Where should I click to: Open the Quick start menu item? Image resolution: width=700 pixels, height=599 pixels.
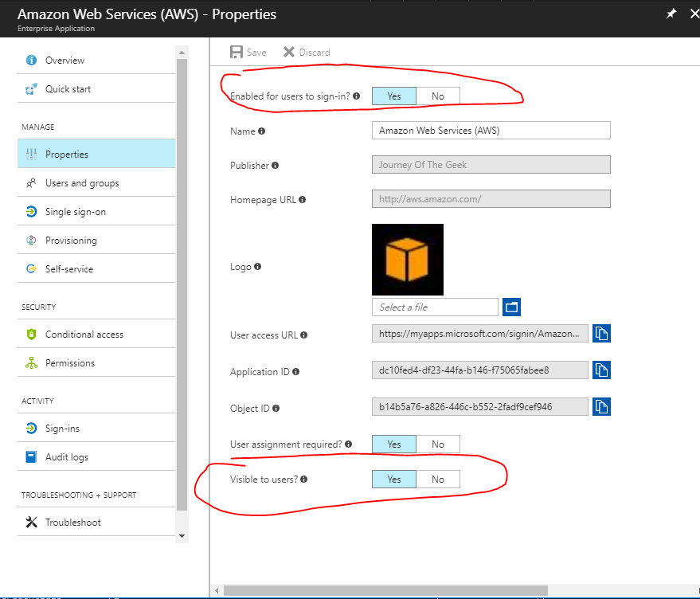tap(96, 89)
